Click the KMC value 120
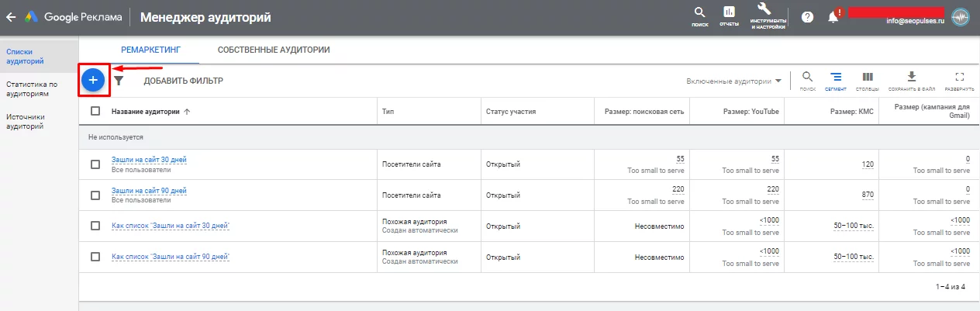 [868, 164]
